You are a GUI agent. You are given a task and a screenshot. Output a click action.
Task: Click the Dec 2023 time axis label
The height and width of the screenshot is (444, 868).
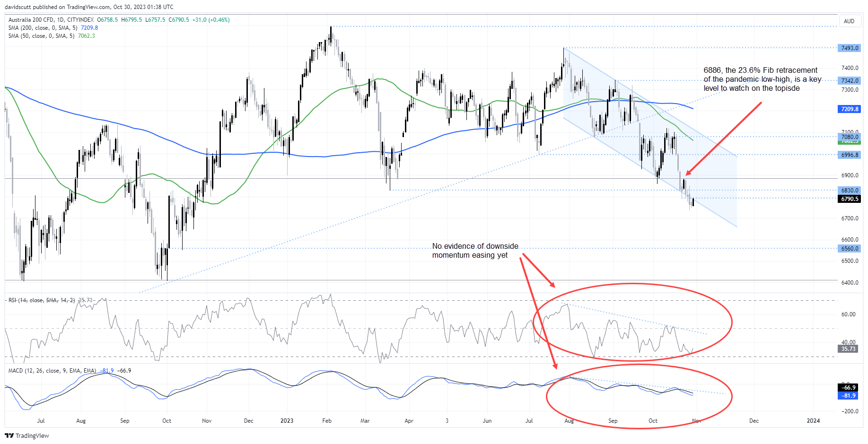click(x=754, y=421)
